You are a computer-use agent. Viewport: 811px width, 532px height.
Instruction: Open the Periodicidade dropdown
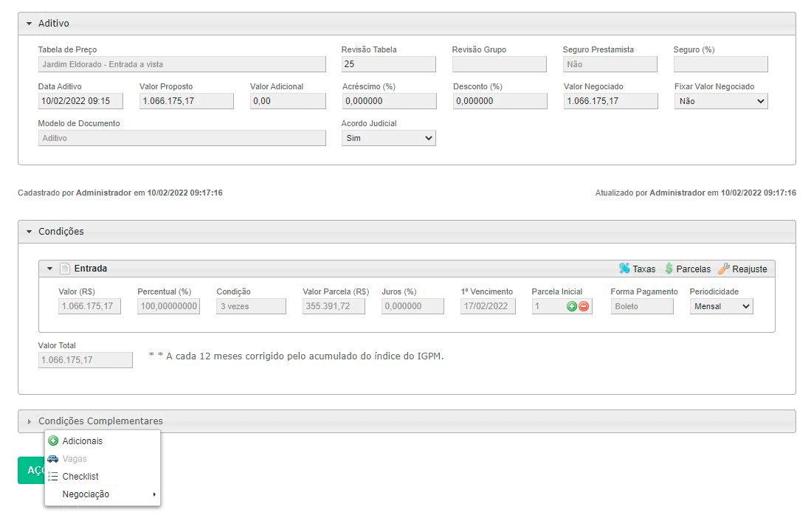(721, 306)
